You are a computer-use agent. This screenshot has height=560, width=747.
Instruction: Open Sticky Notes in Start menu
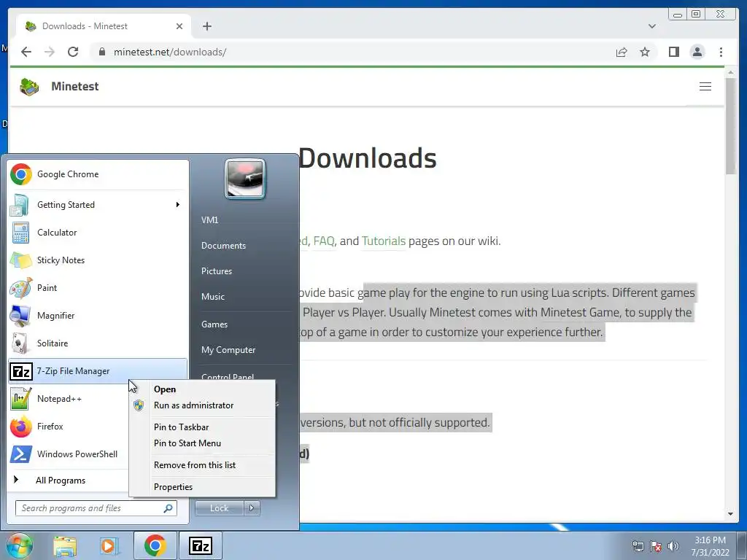(x=98, y=260)
